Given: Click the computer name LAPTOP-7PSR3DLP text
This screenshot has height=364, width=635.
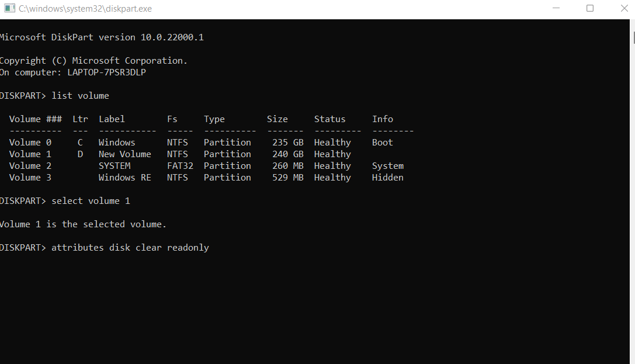Looking at the screenshot, I should [106, 72].
